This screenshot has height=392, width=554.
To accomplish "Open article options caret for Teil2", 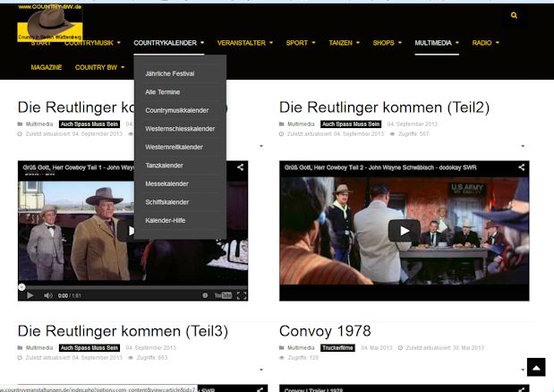I will [x=523, y=146].
